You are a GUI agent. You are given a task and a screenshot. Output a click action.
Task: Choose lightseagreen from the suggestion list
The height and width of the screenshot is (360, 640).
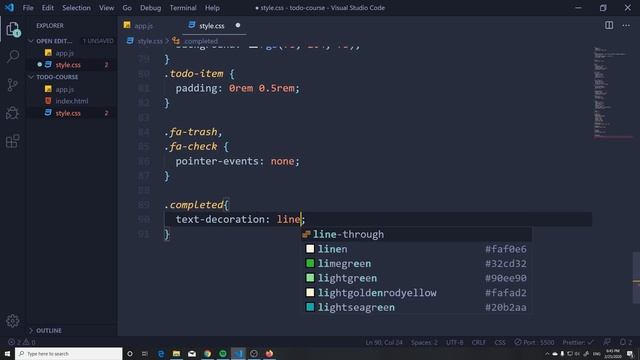pyautogui.click(x=416, y=307)
